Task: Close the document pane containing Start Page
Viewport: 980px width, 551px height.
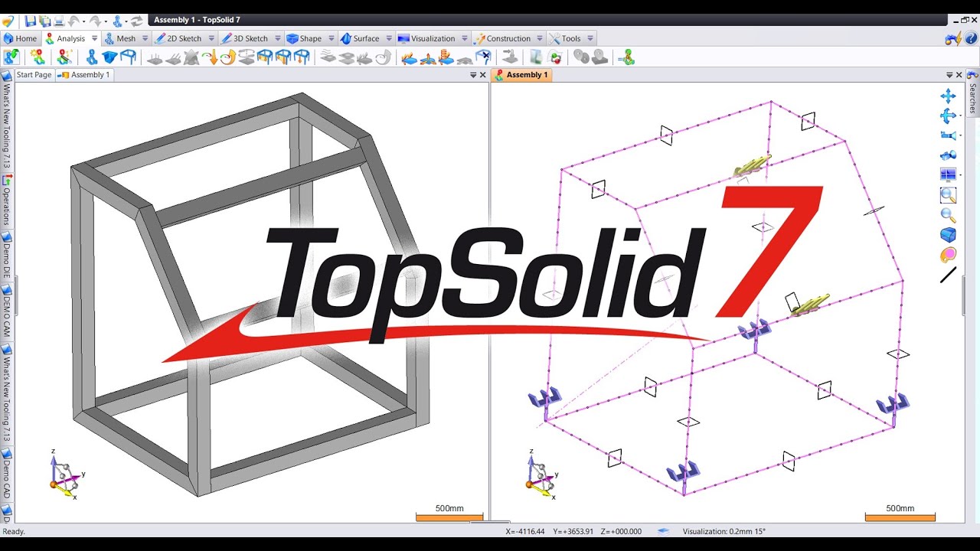Action: tap(483, 75)
